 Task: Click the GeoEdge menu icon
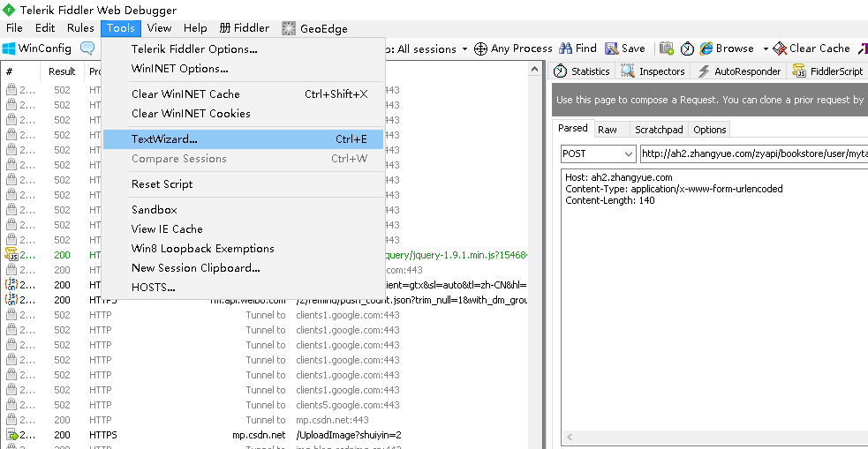(289, 29)
